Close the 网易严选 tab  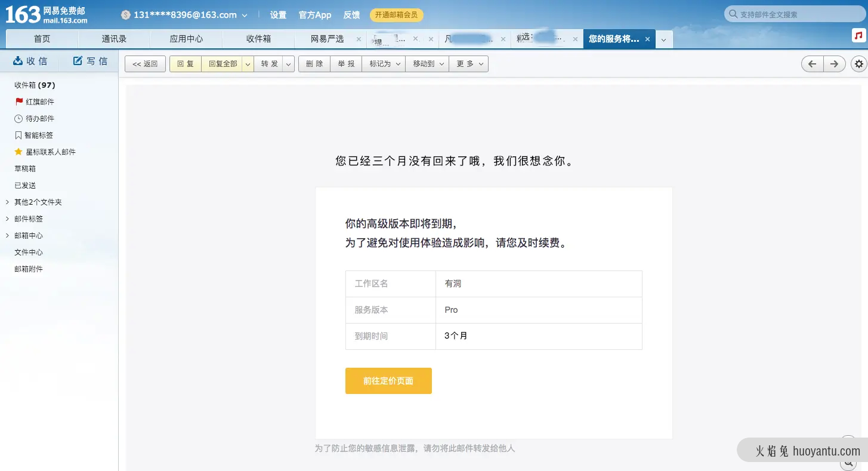[359, 39]
